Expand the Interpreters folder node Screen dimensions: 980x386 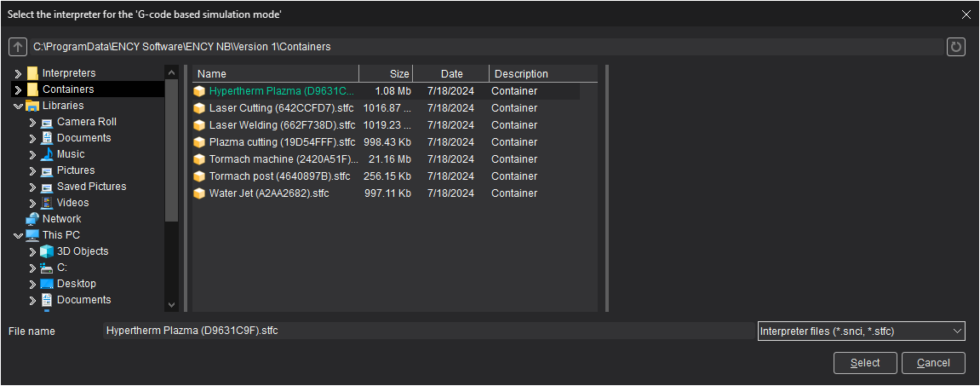[18, 73]
